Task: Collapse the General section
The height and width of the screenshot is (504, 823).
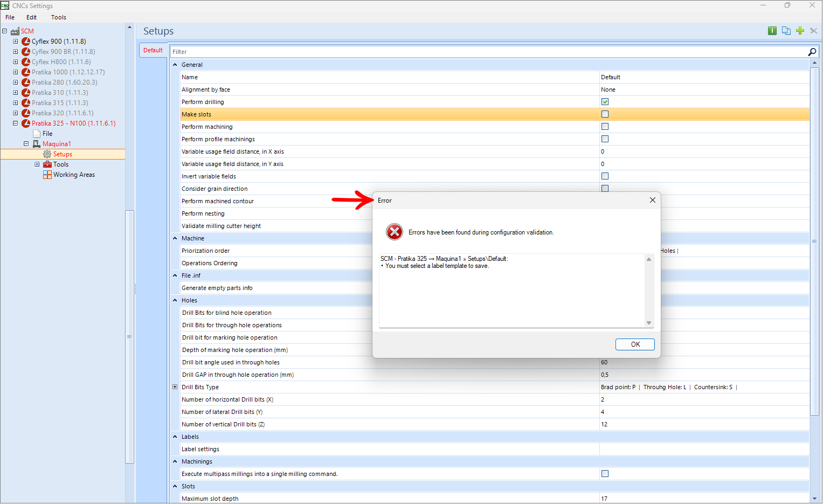Action: (x=175, y=65)
